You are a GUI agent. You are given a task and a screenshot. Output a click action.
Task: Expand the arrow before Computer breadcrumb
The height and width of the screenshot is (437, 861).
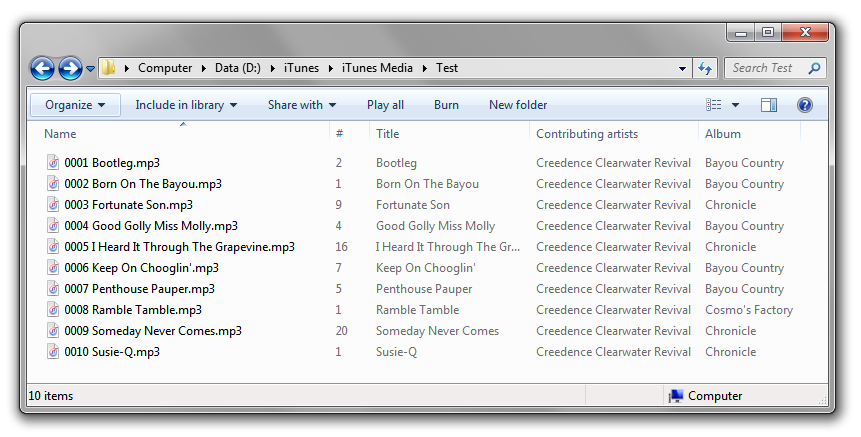pyautogui.click(x=127, y=69)
